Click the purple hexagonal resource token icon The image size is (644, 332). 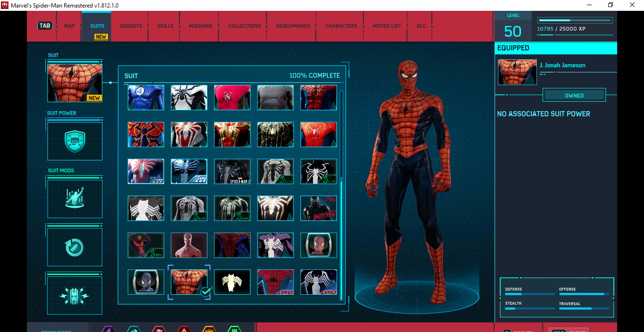click(x=107, y=329)
